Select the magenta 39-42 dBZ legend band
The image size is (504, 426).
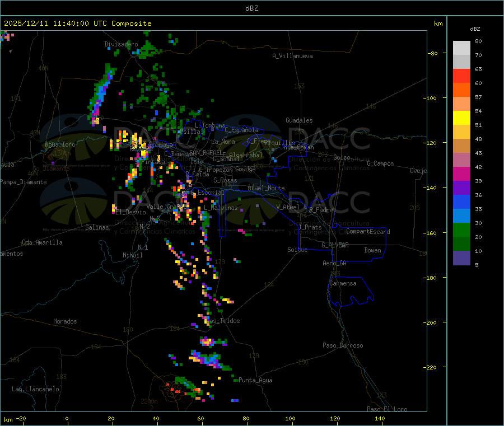coord(461,174)
